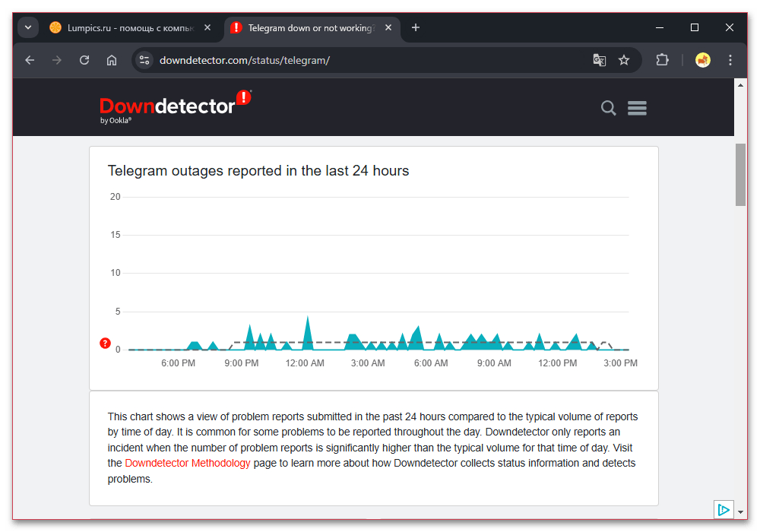Click the 9:00 AM chart axis label

tap(494, 363)
